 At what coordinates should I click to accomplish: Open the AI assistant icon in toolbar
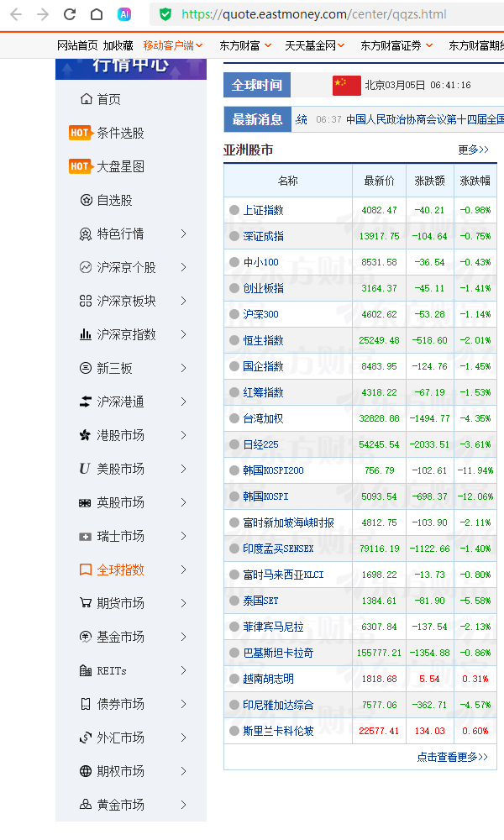point(124,14)
